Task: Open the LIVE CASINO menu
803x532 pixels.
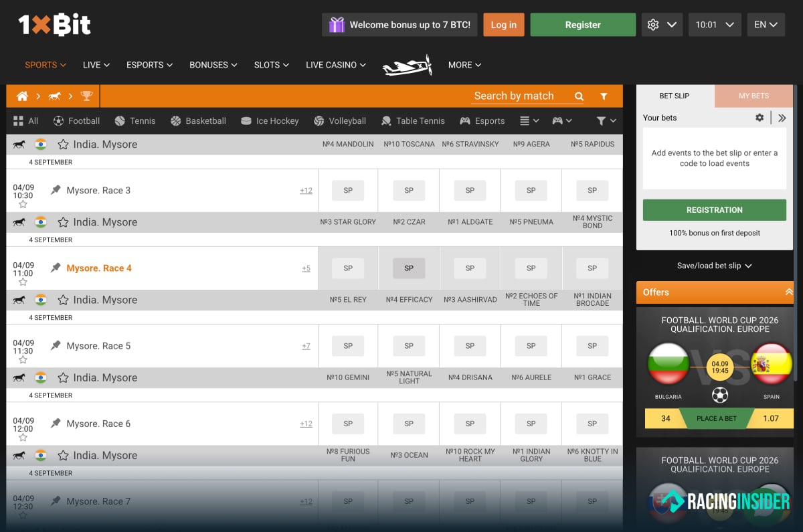Action: point(336,65)
